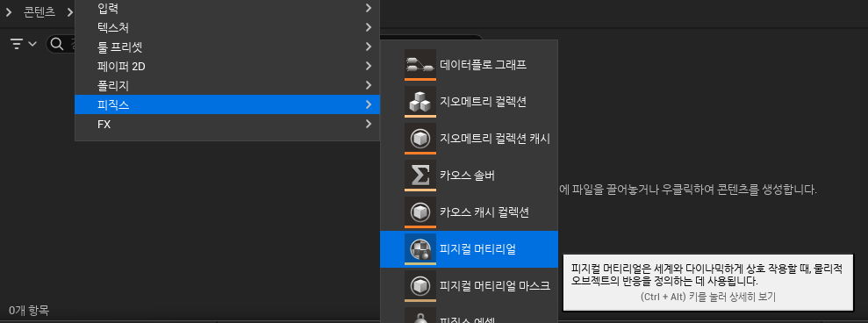Open the 툴 프리셋 submenu

(227, 47)
